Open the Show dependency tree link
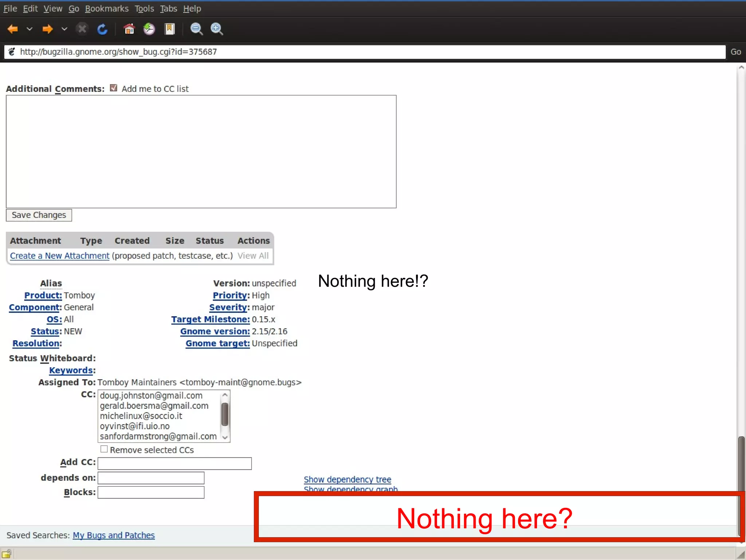The height and width of the screenshot is (560, 746). (x=347, y=479)
